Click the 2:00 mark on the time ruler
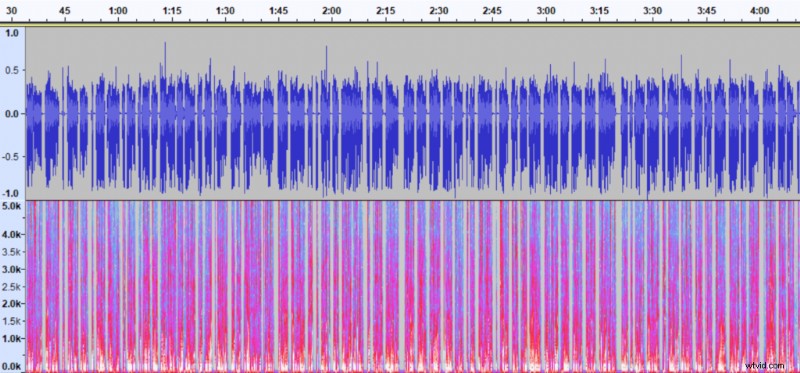This screenshot has height=373, width=800. (x=332, y=11)
